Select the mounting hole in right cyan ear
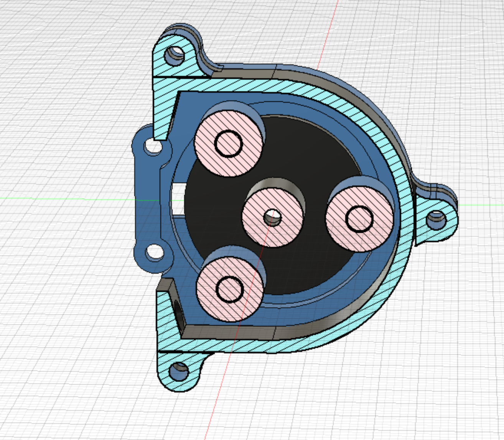 [x=436, y=220]
